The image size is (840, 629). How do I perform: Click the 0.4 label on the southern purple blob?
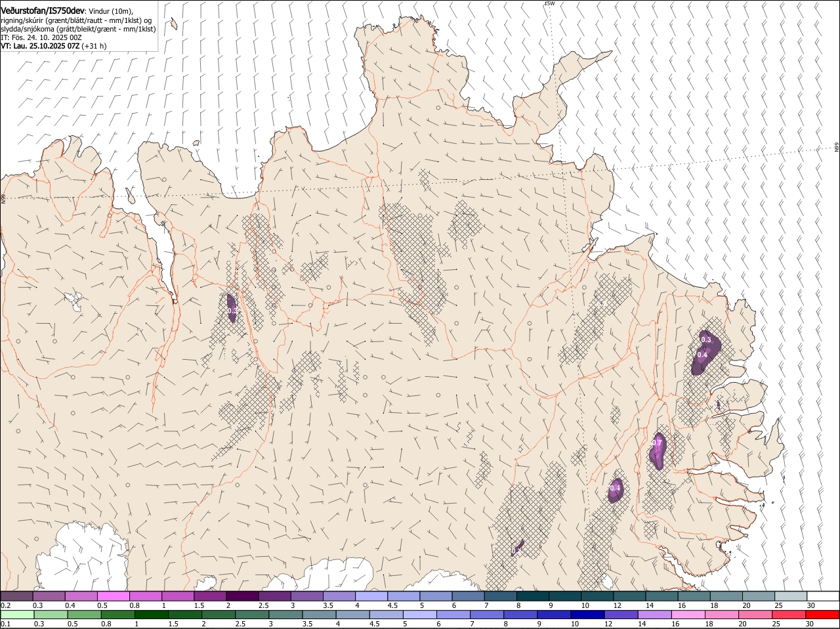tap(616, 488)
